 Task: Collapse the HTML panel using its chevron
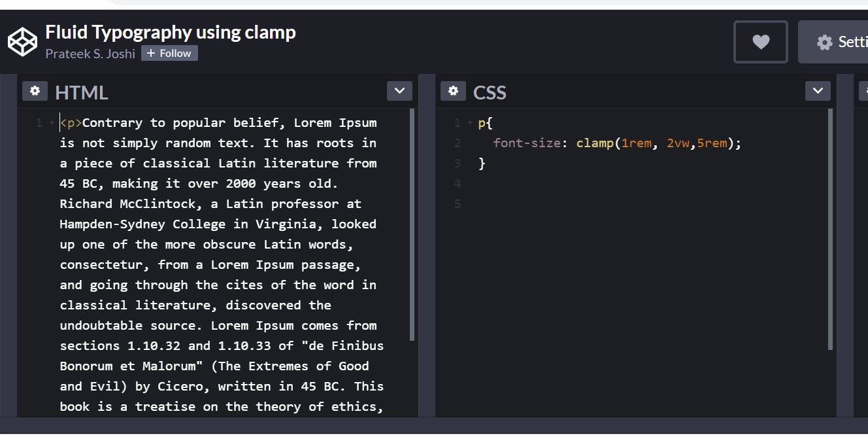[x=399, y=91]
